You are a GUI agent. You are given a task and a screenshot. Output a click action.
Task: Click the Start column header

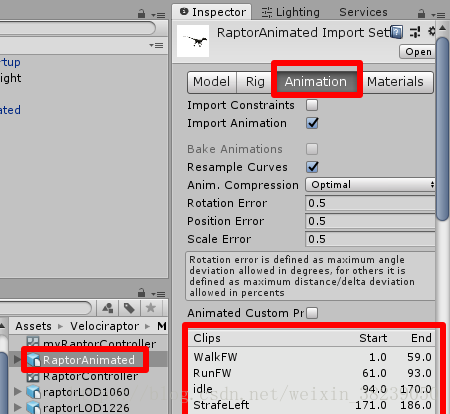(373, 338)
